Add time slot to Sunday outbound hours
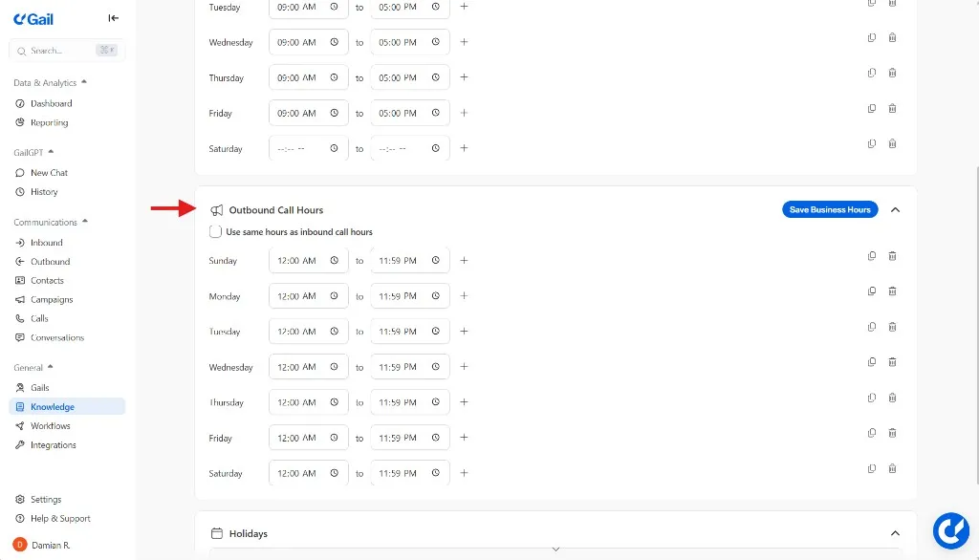Image resolution: width=979 pixels, height=560 pixels. pos(464,260)
